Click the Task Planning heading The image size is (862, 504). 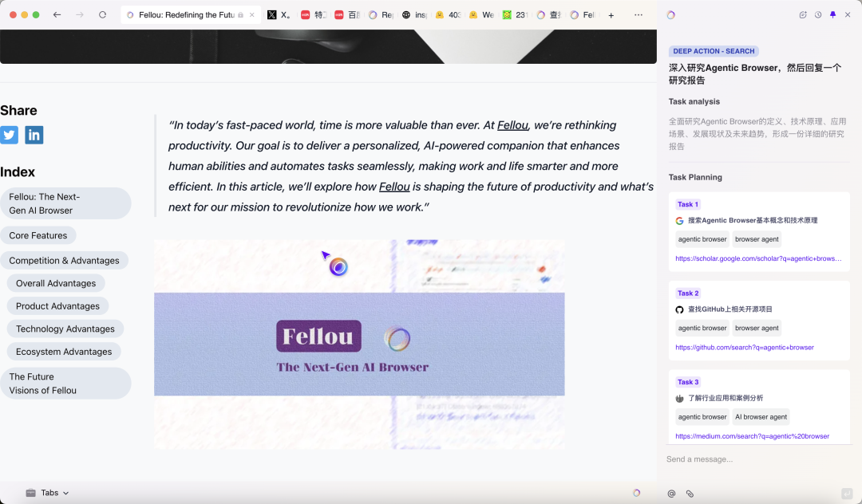pyautogui.click(x=695, y=177)
